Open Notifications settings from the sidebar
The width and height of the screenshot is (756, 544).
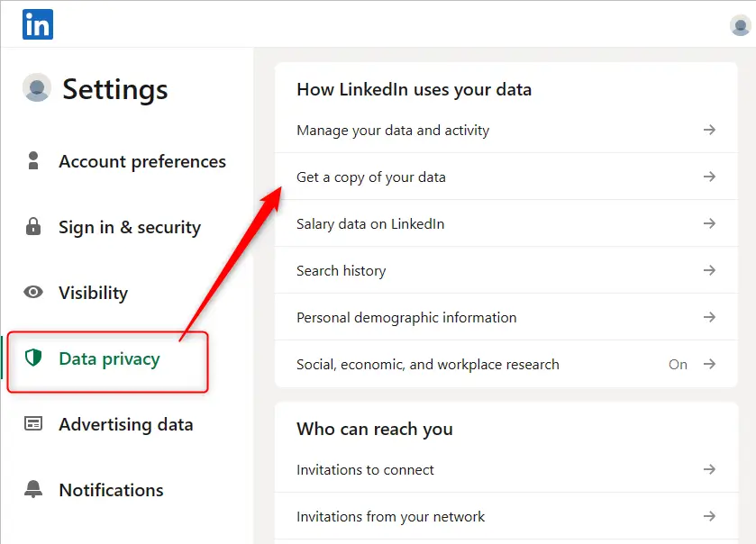click(111, 490)
